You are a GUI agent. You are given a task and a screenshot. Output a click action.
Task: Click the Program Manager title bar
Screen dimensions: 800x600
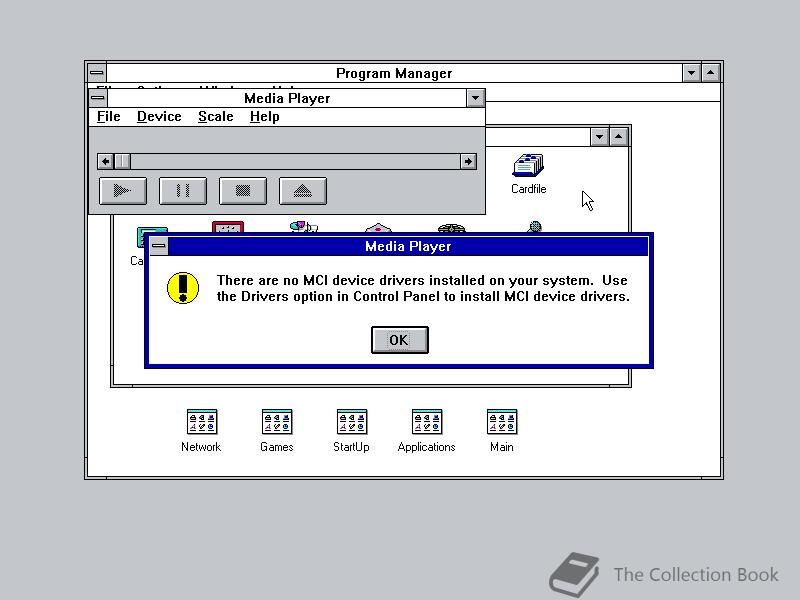(x=394, y=73)
